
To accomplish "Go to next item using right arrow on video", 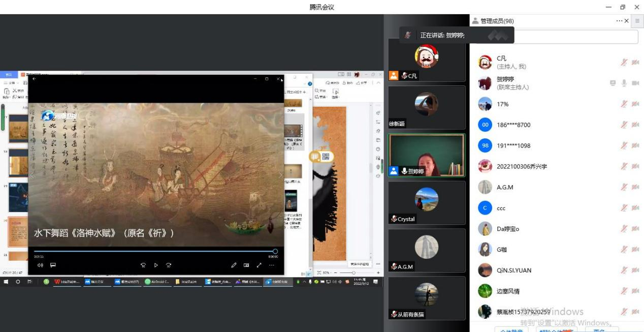I will (280, 175).
